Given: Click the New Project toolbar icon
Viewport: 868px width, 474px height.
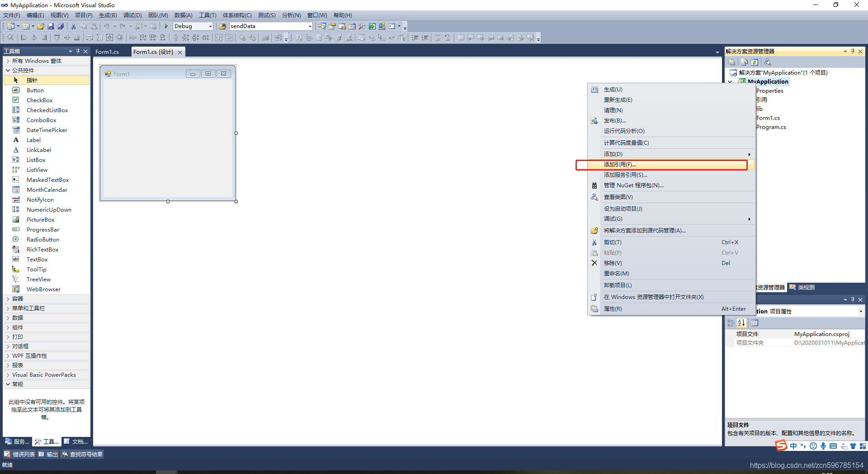Looking at the screenshot, I should [x=10, y=26].
